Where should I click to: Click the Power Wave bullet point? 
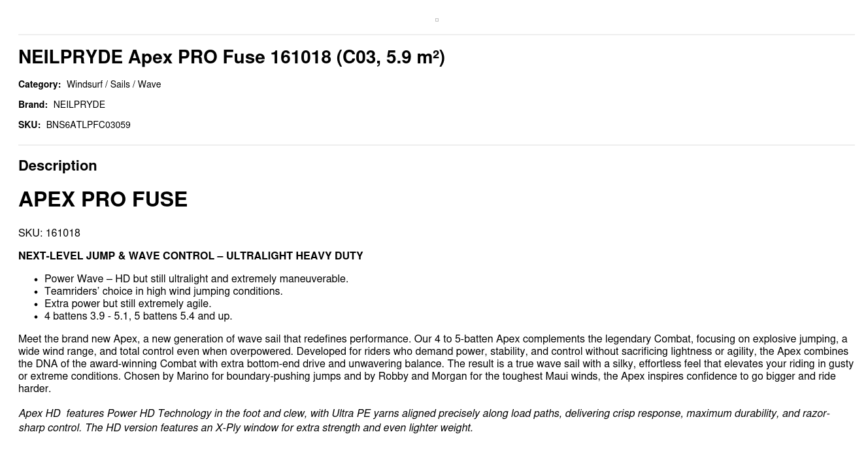(196, 279)
